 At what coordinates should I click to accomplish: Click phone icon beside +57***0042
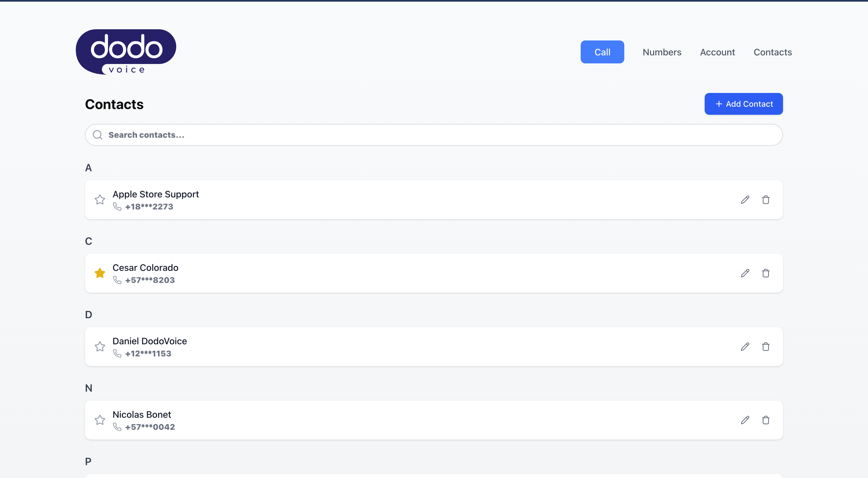pos(117,427)
